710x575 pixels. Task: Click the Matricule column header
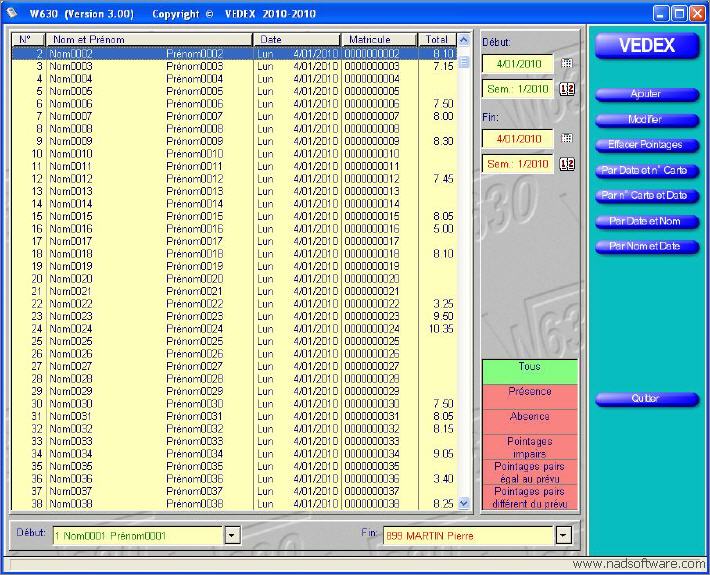pyautogui.click(x=379, y=39)
